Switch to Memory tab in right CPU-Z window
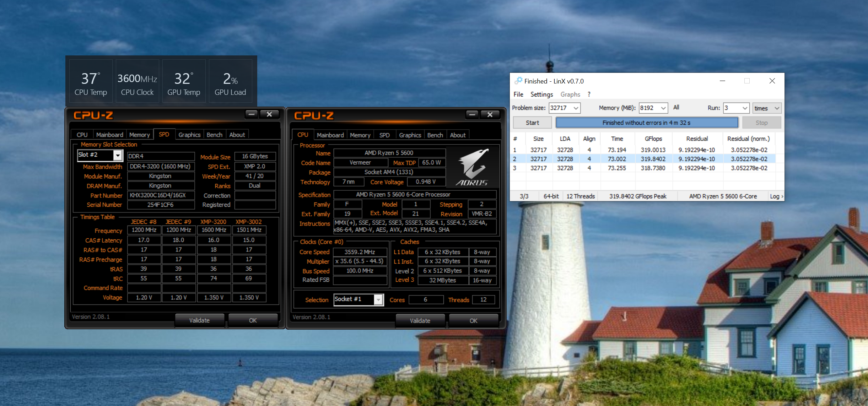This screenshot has height=406, width=868. tap(360, 135)
